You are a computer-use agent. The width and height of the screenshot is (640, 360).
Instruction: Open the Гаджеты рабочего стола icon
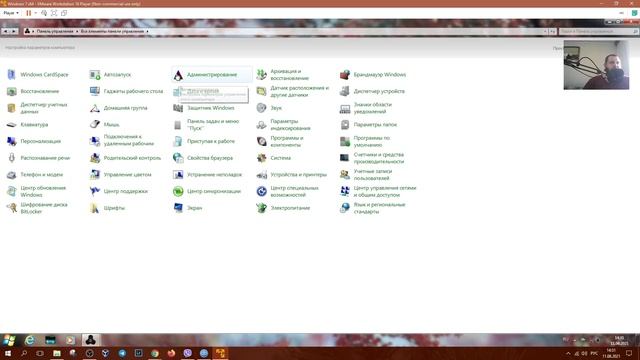tap(95, 91)
